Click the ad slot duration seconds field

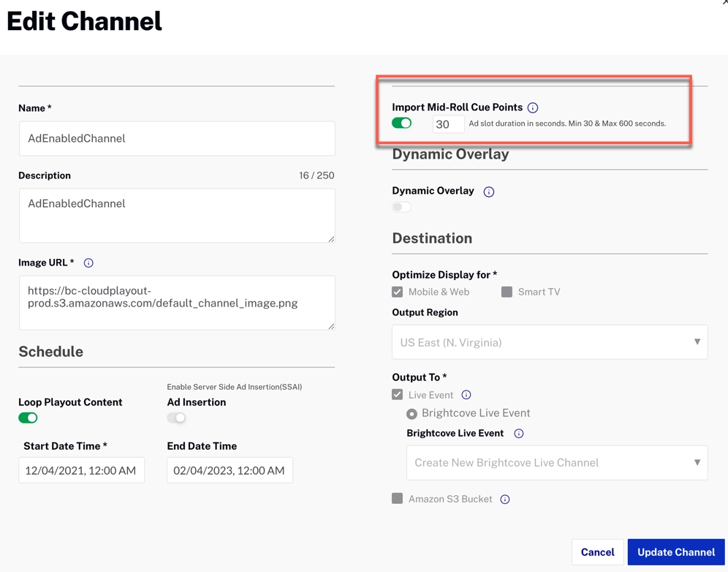click(x=447, y=124)
